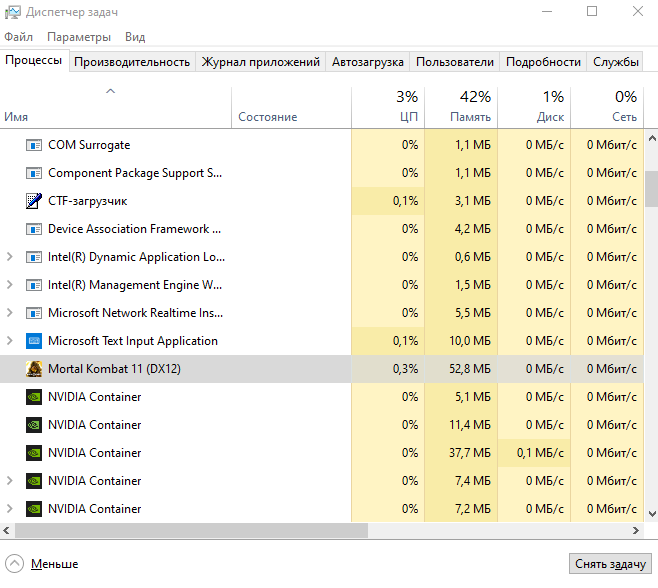Click the horizontal scrollbar thumb

[x=192, y=531]
